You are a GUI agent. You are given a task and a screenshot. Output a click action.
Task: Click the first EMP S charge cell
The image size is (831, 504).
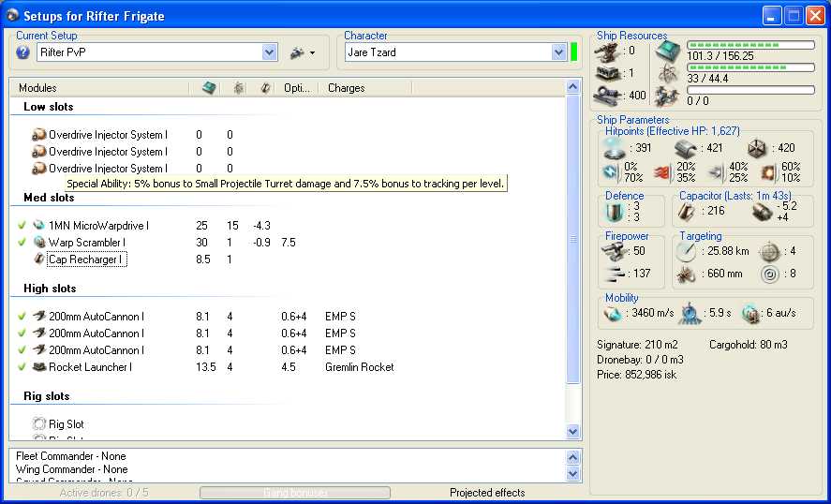[340, 317]
